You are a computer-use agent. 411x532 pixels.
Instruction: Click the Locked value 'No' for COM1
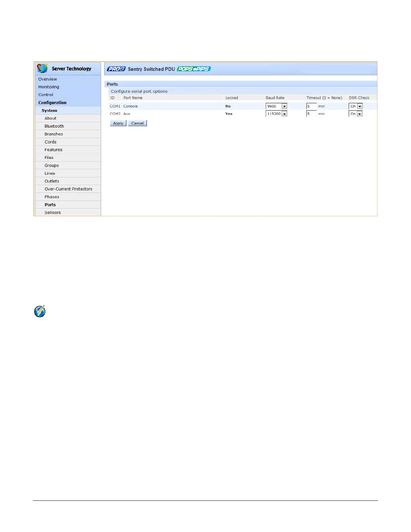coord(228,106)
